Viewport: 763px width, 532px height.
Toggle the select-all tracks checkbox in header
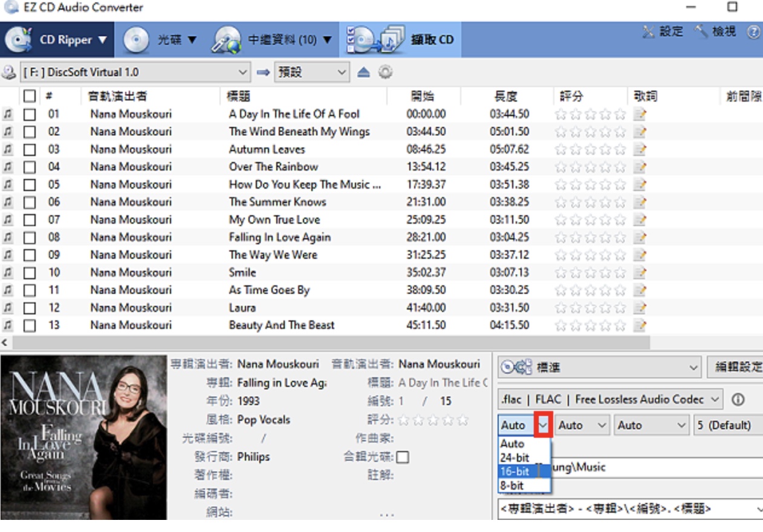tap(30, 96)
